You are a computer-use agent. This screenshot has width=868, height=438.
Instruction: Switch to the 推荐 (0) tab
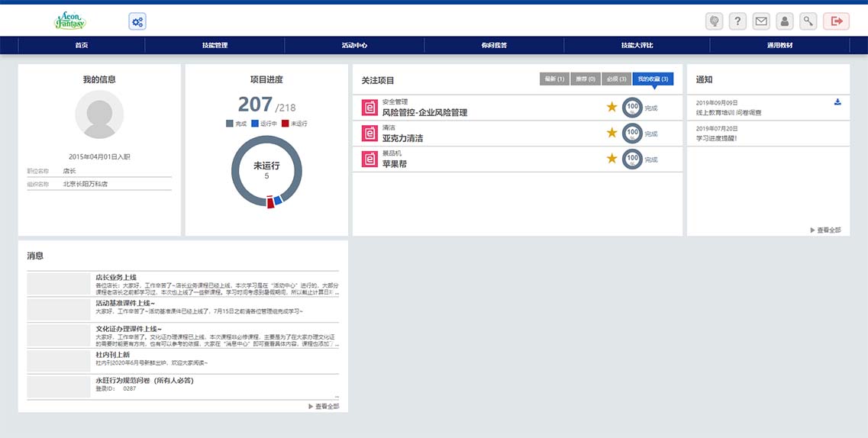tap(585, 79)
